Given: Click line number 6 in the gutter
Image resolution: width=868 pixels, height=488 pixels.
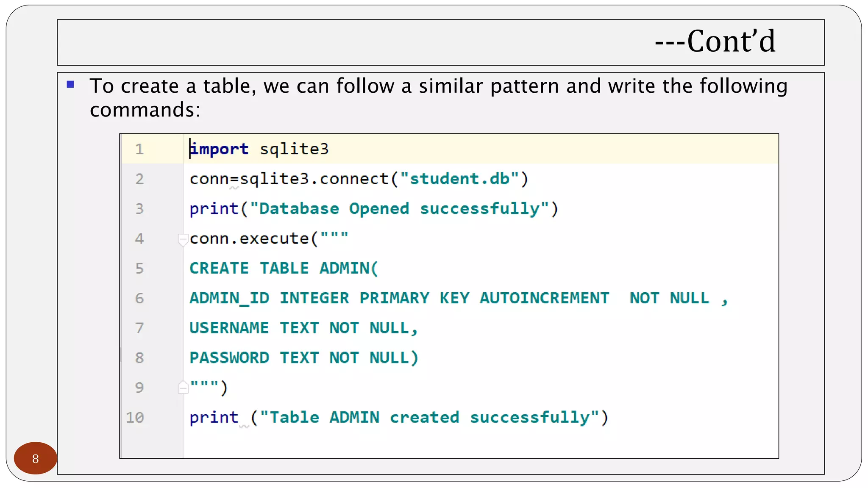Looking at the screenshot, I should (x=139, y=298).
